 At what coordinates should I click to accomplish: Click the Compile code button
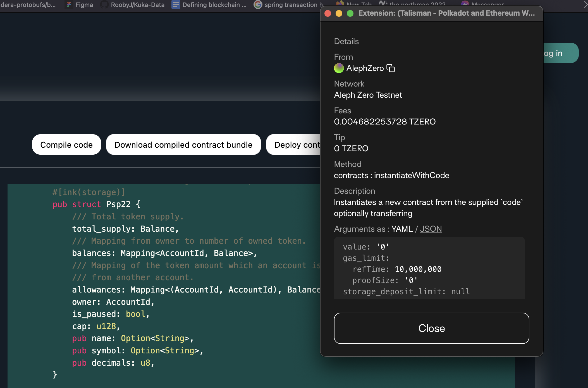pyautogui.click(x=66, y=145)
